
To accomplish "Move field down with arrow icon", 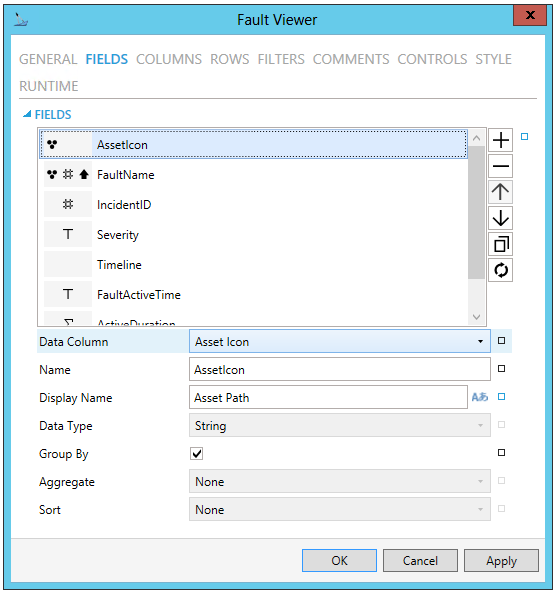I will [x=500, y=218].
